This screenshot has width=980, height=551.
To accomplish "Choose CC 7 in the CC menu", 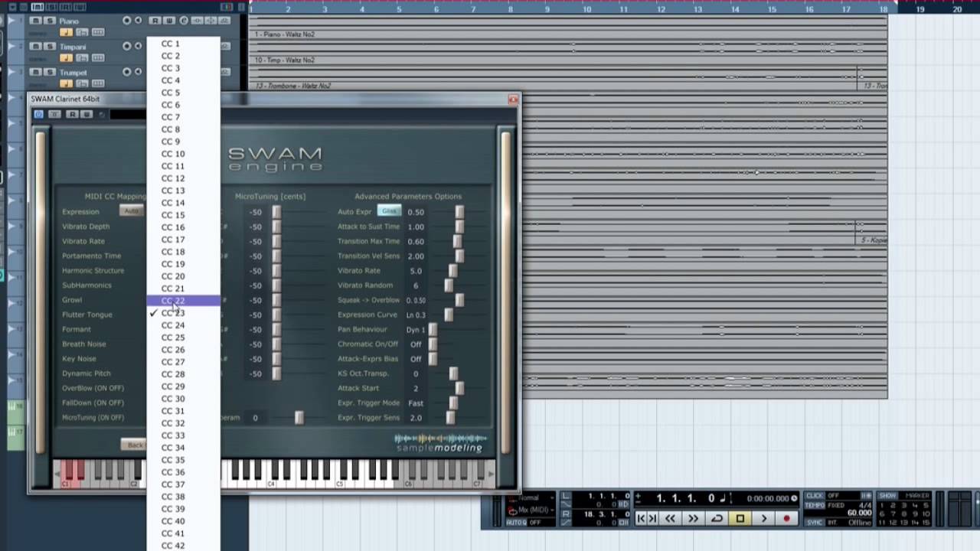I will tap(183, 117).
